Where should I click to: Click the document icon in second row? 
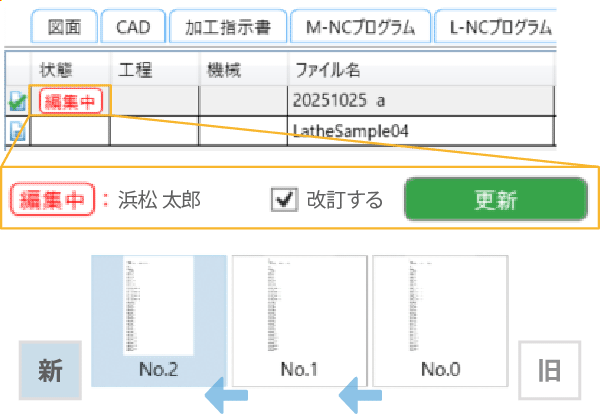point(17,130)
